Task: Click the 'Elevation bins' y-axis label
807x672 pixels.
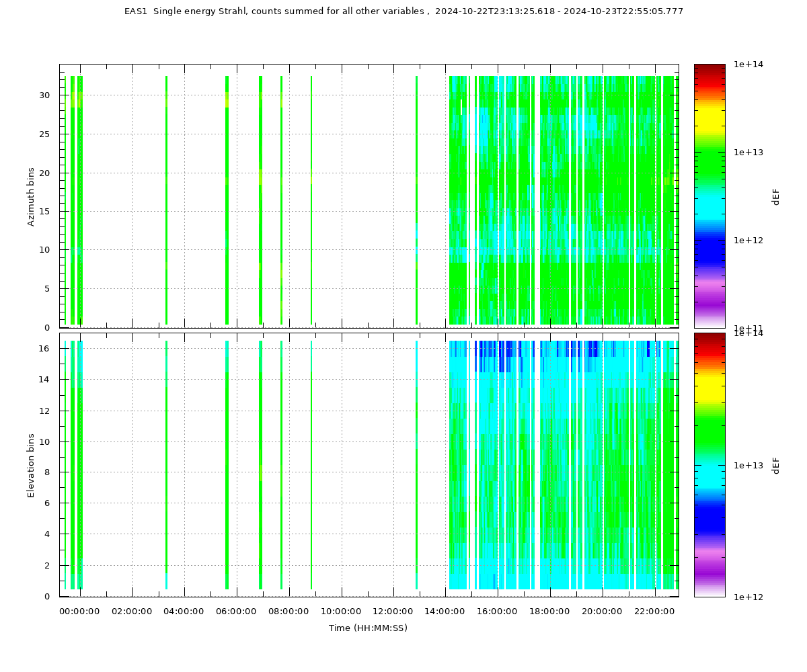Action: pos(31,465)
